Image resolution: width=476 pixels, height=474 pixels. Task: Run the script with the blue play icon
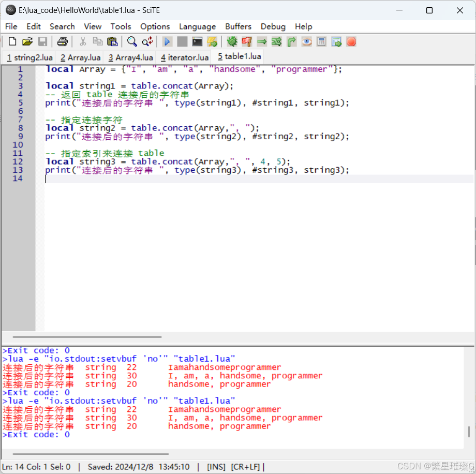166,41
